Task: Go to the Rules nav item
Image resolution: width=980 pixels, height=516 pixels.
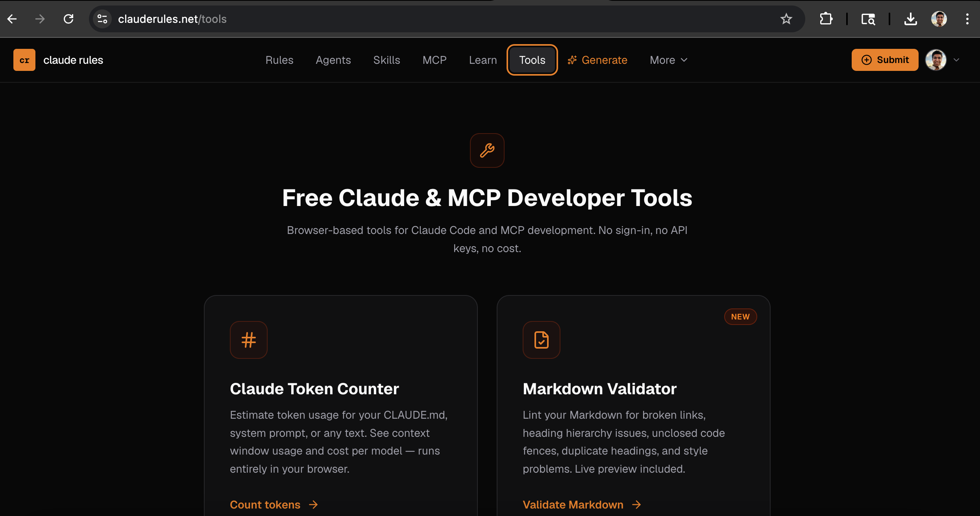Action: tap(279, 60)
